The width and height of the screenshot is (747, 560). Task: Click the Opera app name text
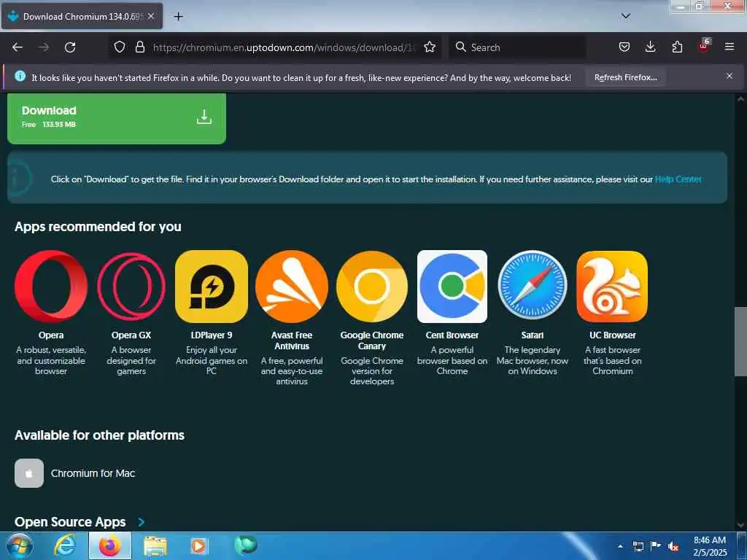pos(51,335)
